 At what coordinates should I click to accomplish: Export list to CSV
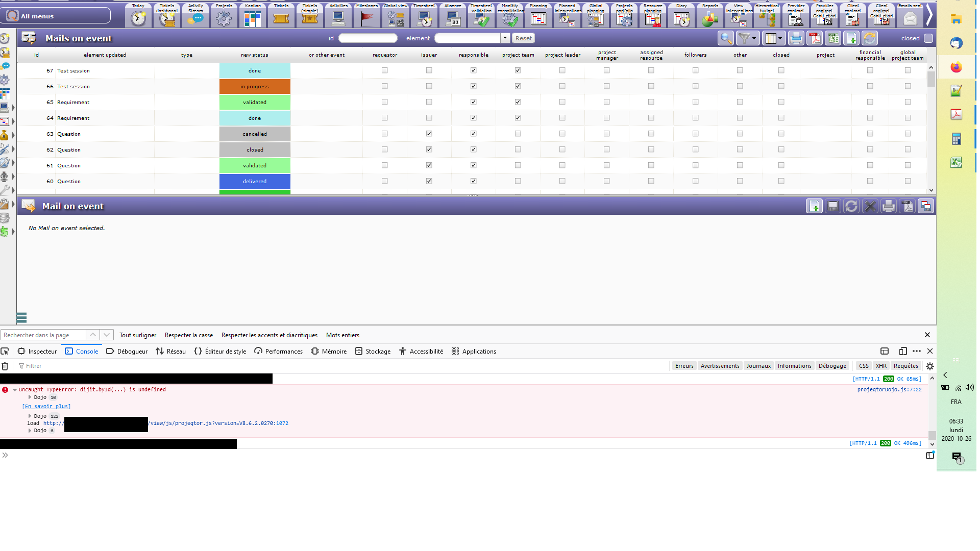833,38
